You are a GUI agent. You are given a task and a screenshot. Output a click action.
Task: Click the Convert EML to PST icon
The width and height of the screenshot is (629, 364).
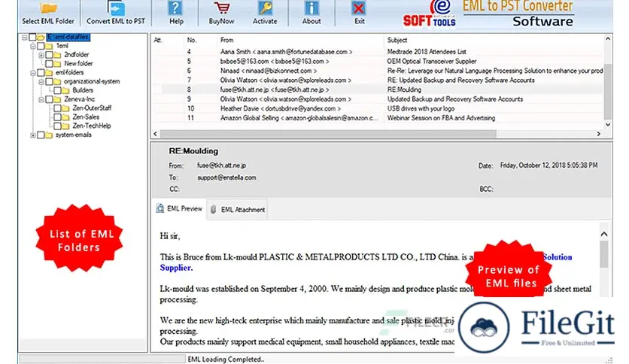116,8
